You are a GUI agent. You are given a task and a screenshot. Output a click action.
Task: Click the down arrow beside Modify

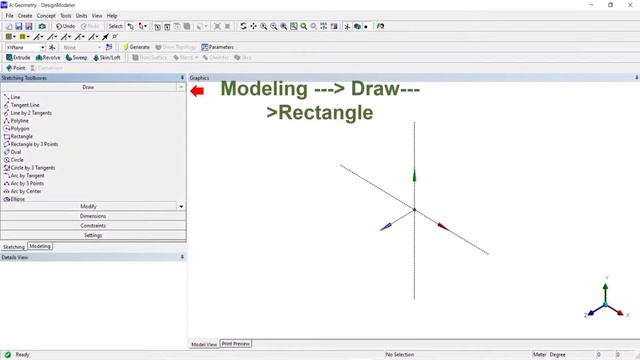tap(181, 207)
